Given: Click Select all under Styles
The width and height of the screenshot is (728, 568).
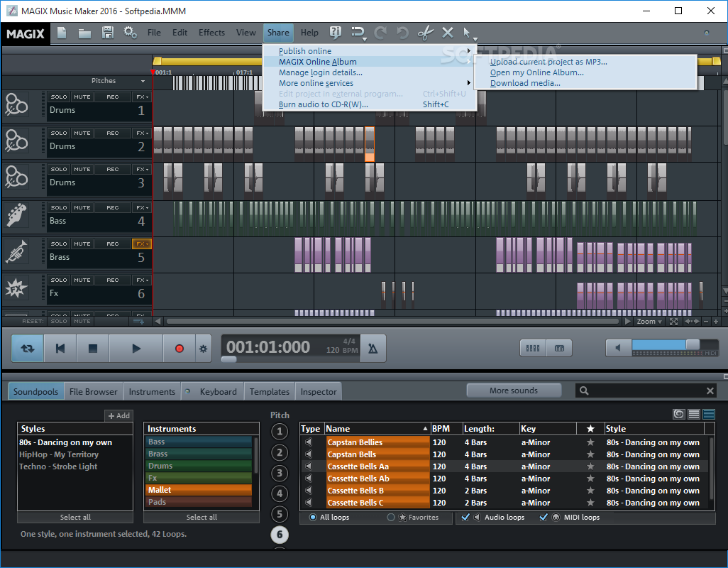Looking at the screenshot, I should point(75,518).
